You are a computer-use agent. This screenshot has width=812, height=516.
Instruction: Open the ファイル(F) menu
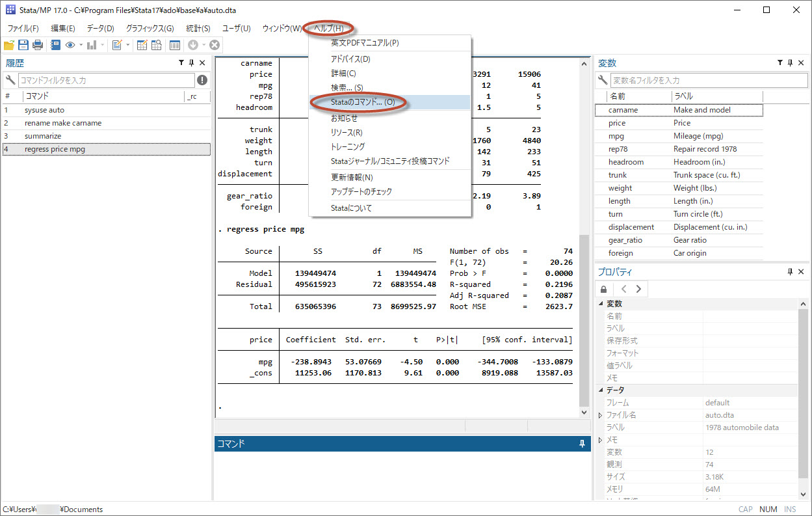point(23,29)
